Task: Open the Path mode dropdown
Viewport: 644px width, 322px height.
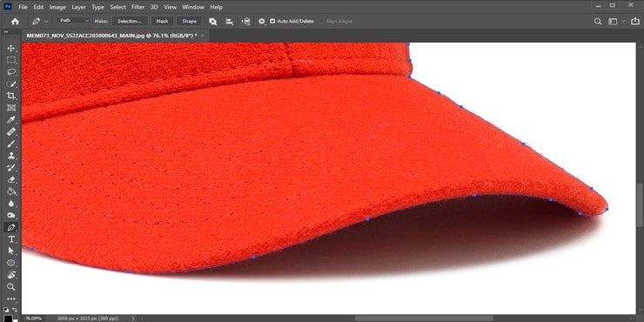Action: (x=74, y=21)
